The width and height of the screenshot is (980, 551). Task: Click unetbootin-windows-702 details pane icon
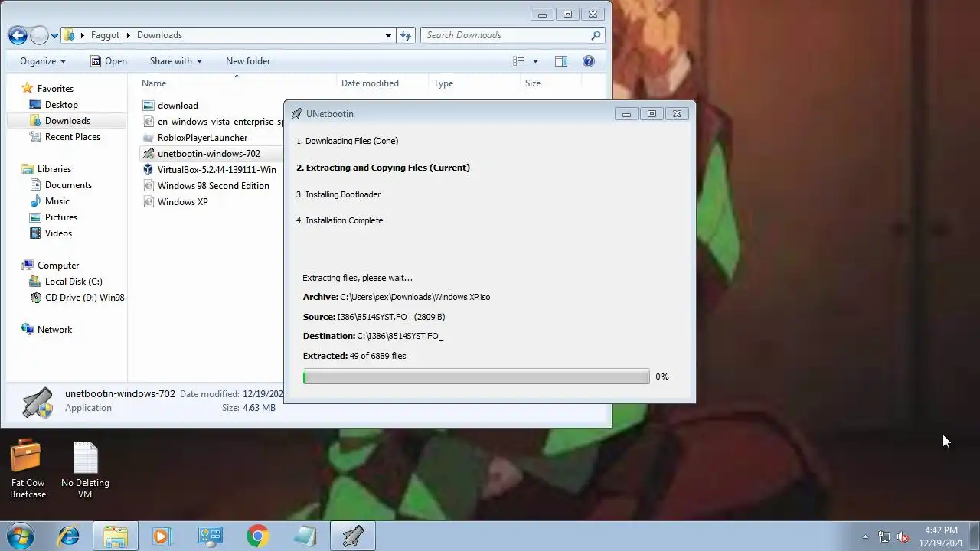coord(37,401)
